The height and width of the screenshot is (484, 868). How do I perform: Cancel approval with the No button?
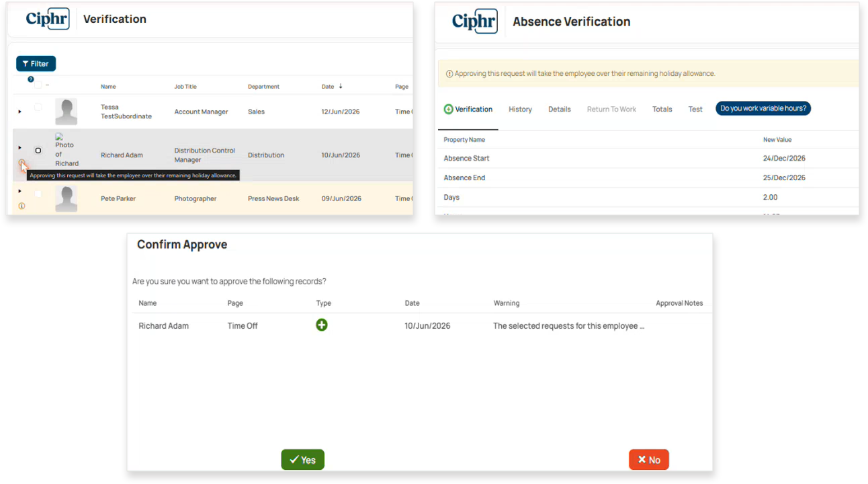pyautogui.click(x=649, y=460)
